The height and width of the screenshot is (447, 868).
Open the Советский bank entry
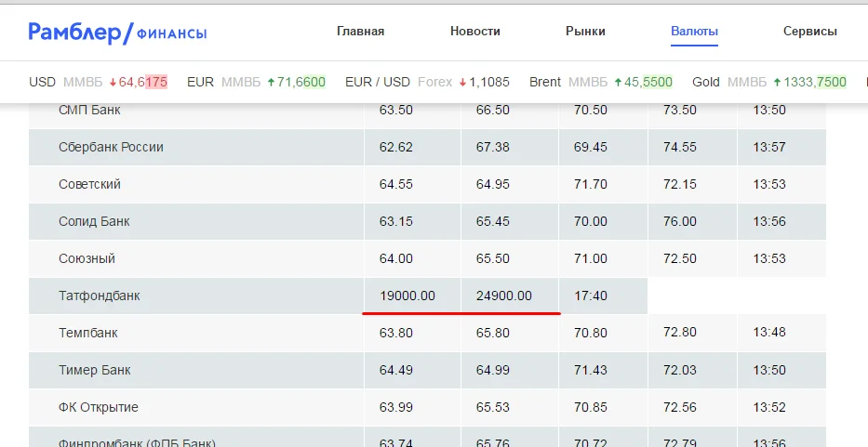click(x=89, y=184)
